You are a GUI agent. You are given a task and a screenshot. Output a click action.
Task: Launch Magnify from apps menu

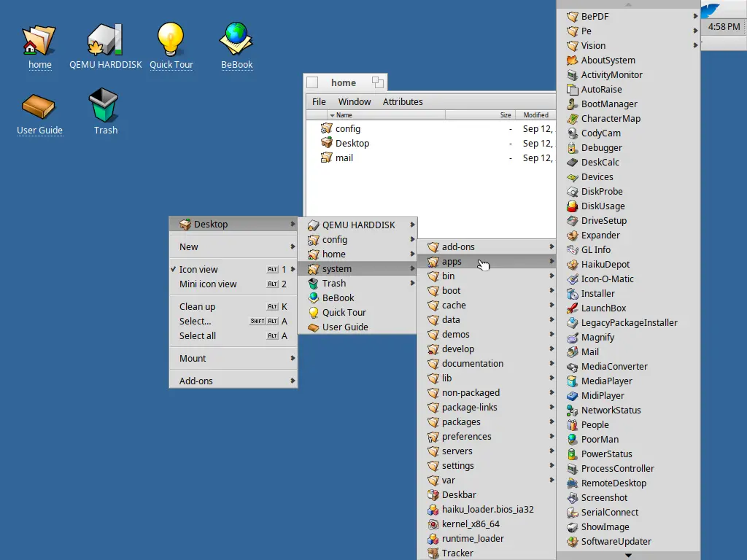point(628,337)
